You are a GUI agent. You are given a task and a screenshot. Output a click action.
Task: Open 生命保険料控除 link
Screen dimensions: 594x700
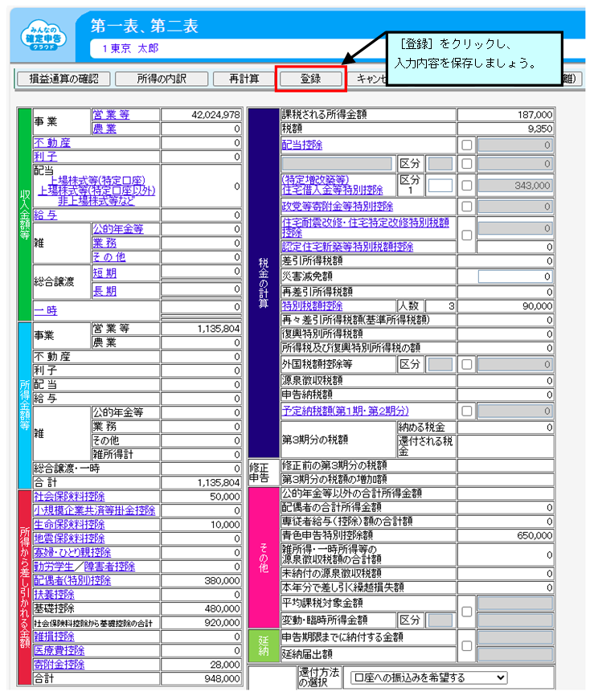(x=69, y=525)
